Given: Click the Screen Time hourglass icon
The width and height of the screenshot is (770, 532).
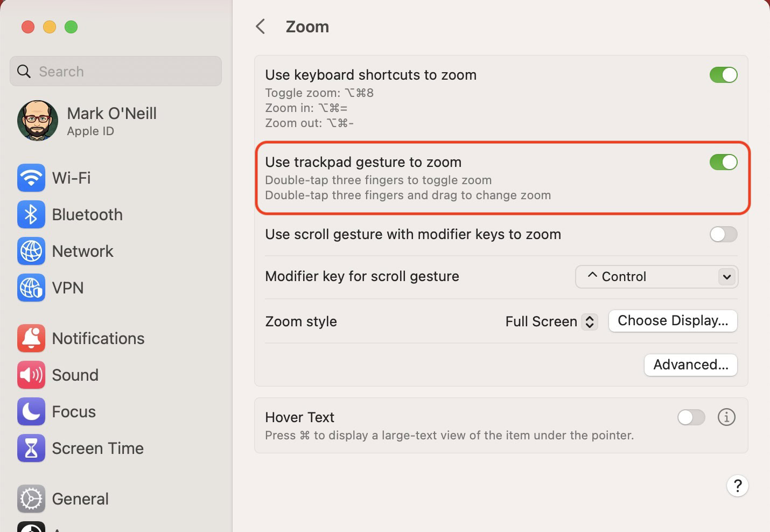Looking at the screenshot, I should [31, 448].
